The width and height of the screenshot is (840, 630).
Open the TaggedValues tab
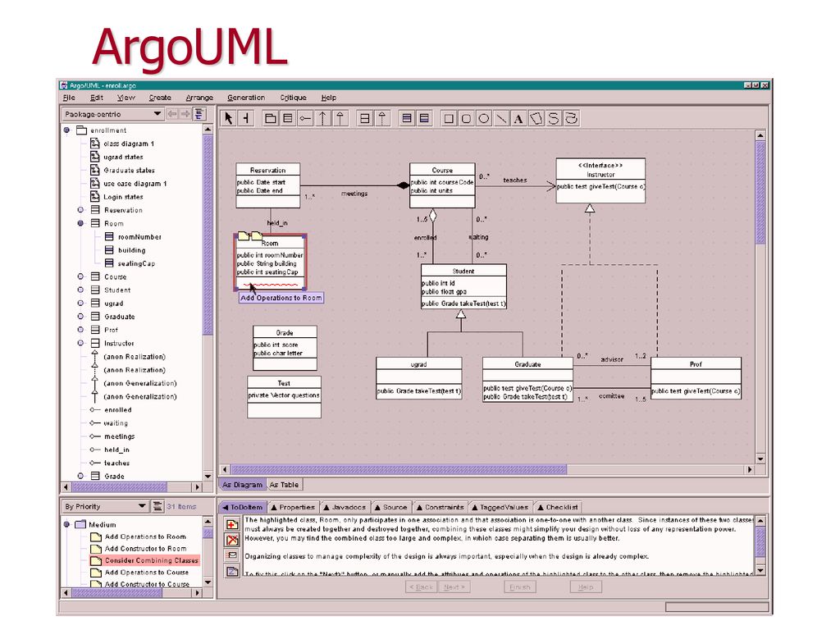500,507
